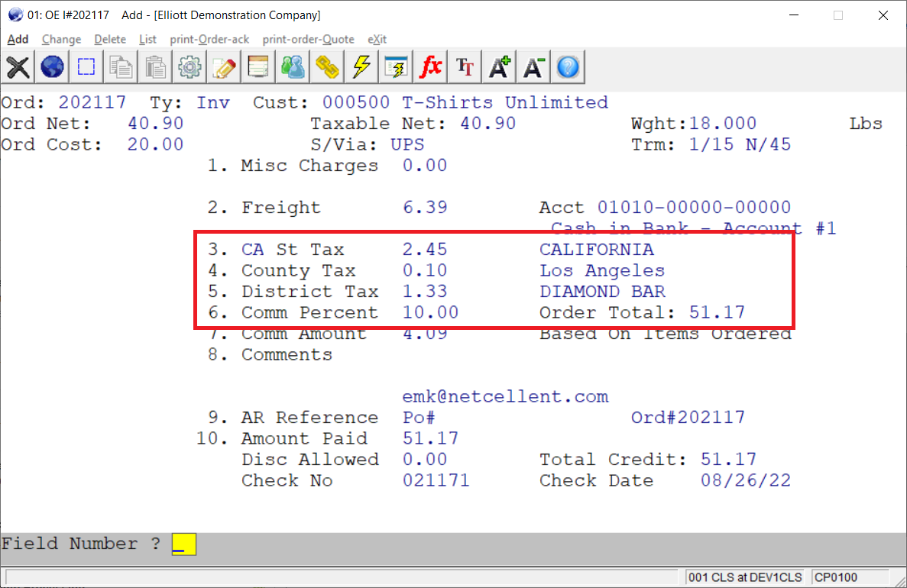Click the weight value 18.000
Screen dimensions: 907x588
[723, 124]
